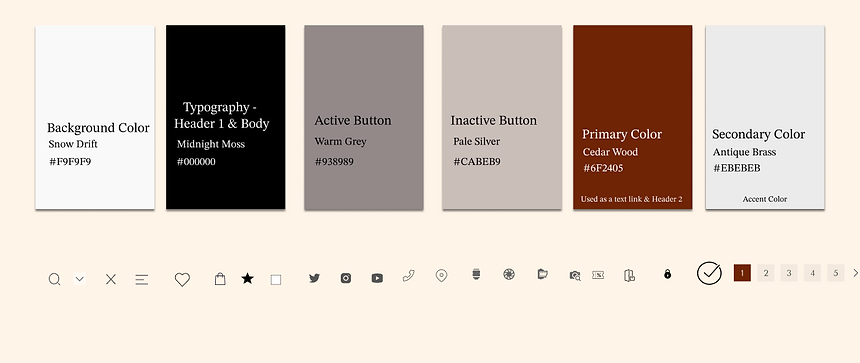Viewport: 860px width, 363px height.
Task: Click the hex code #F9F9F9
Action: coord(70,162)
